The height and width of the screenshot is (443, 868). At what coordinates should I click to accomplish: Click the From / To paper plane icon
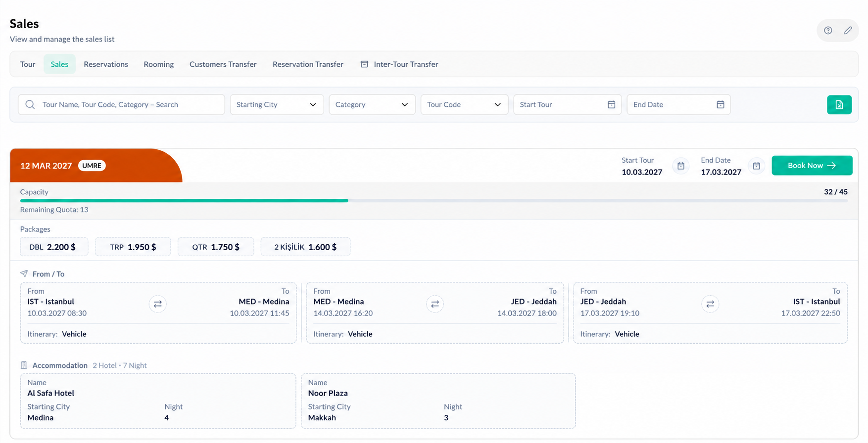click(x=24, y=273)
